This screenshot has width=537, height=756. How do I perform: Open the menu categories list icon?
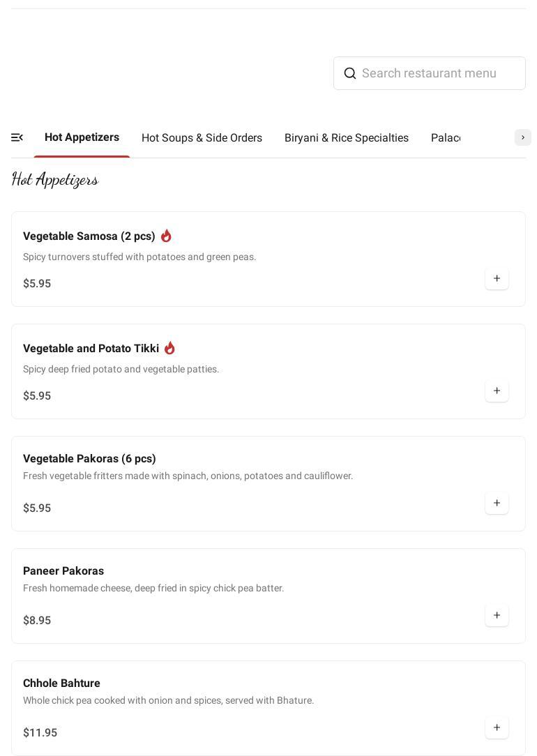tap(17, 137)
